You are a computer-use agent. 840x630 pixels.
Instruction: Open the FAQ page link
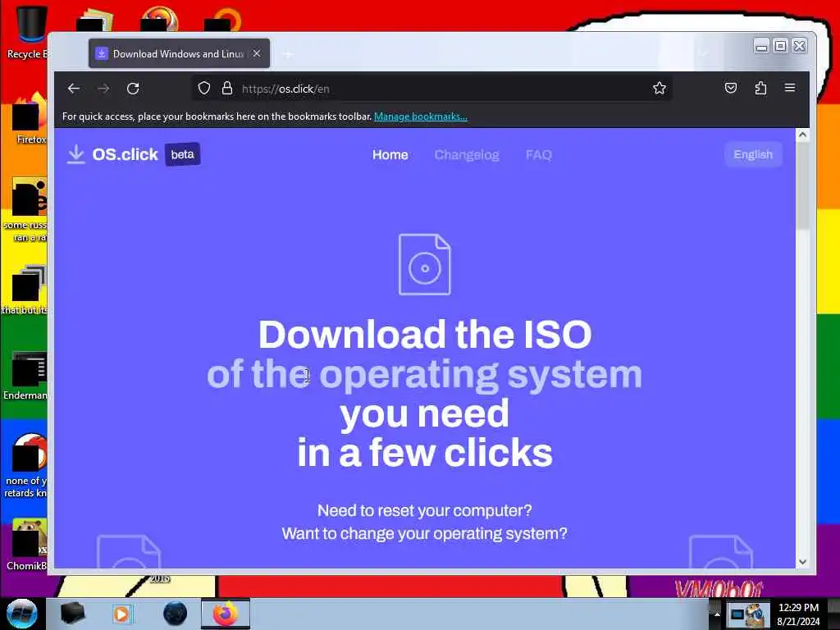(x=538, y=155)
